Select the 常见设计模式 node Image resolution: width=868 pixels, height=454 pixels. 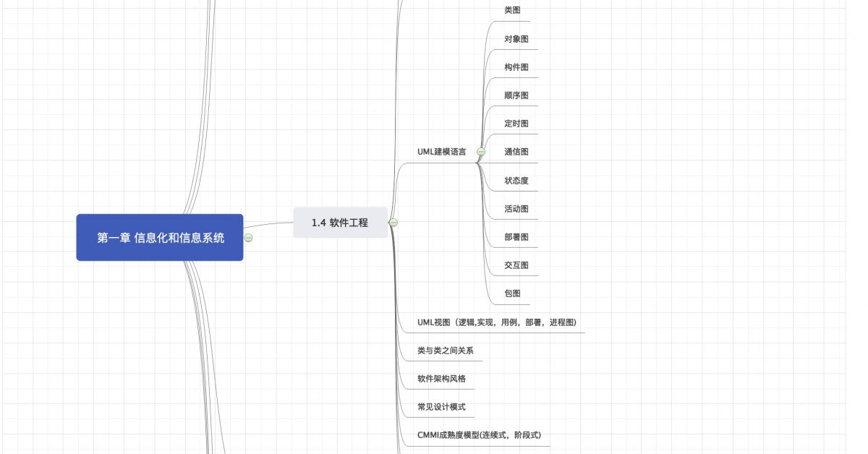(441, 406)
